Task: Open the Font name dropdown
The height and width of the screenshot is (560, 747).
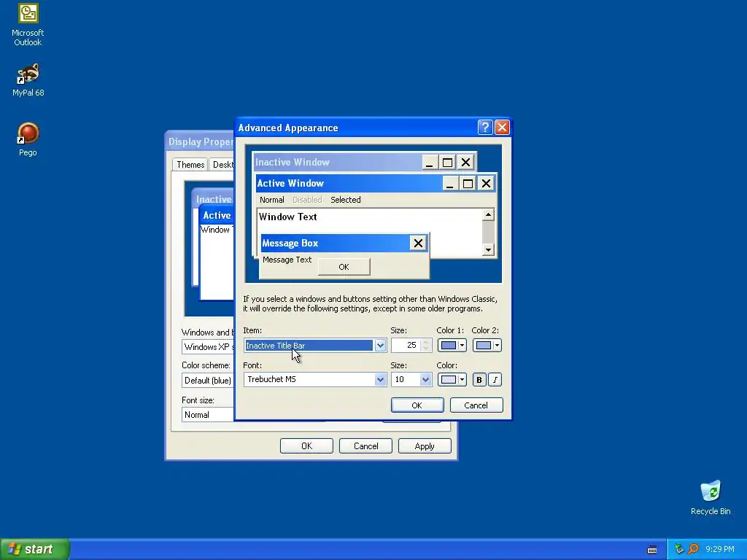Action: tap(379, 379)
